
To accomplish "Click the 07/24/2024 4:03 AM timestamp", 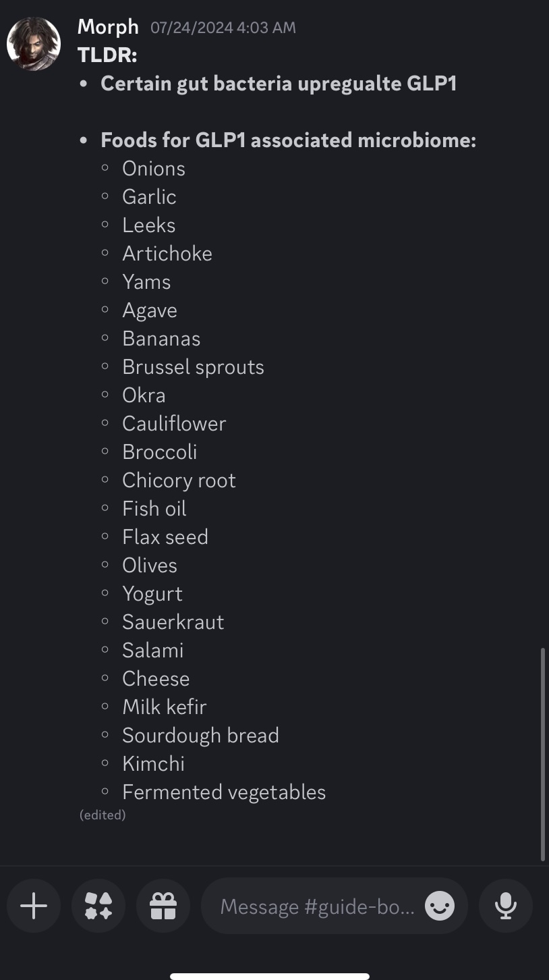I will coord(223,28).
